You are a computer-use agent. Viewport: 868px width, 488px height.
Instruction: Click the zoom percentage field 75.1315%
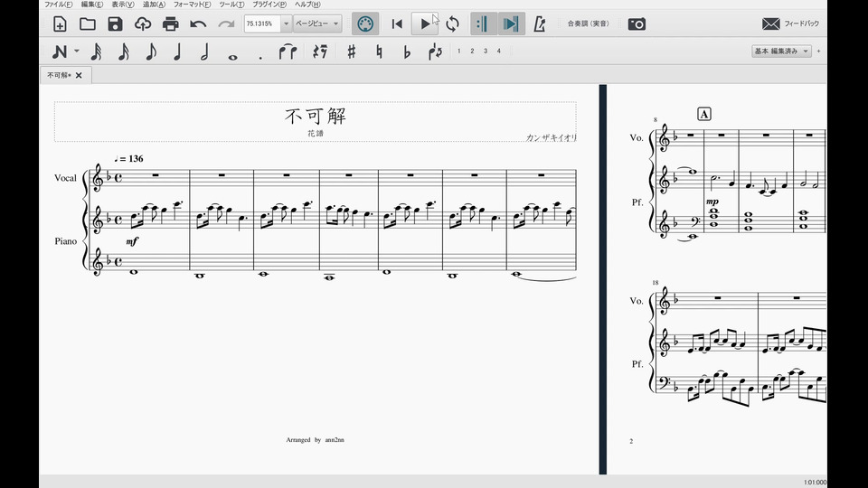(262, 23)
